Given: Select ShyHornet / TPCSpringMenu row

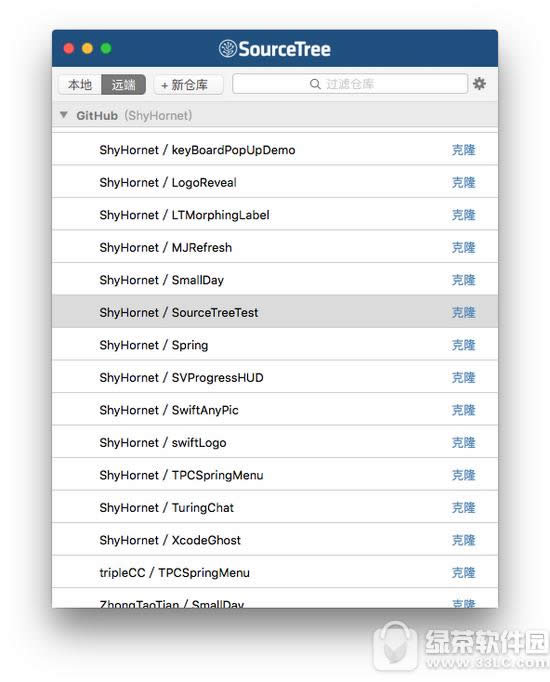Looking at the screenshot, I should [275, 475].
